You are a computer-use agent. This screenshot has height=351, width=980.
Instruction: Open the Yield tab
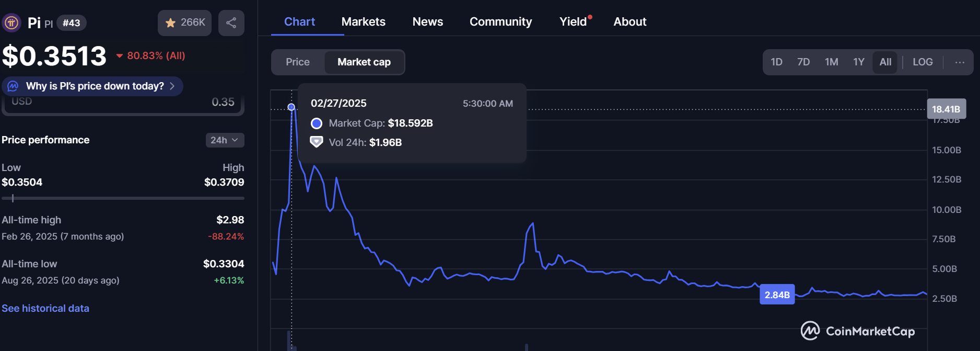point(573,22)
